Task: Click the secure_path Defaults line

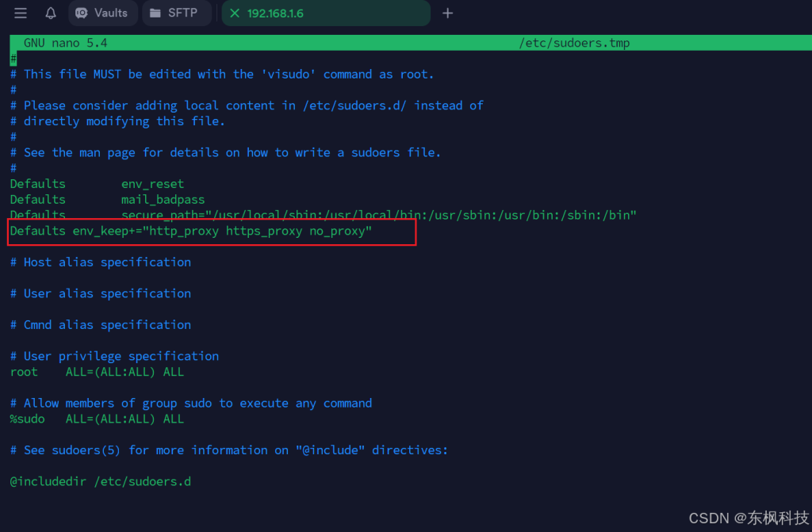Action: [x=324, y=215]
